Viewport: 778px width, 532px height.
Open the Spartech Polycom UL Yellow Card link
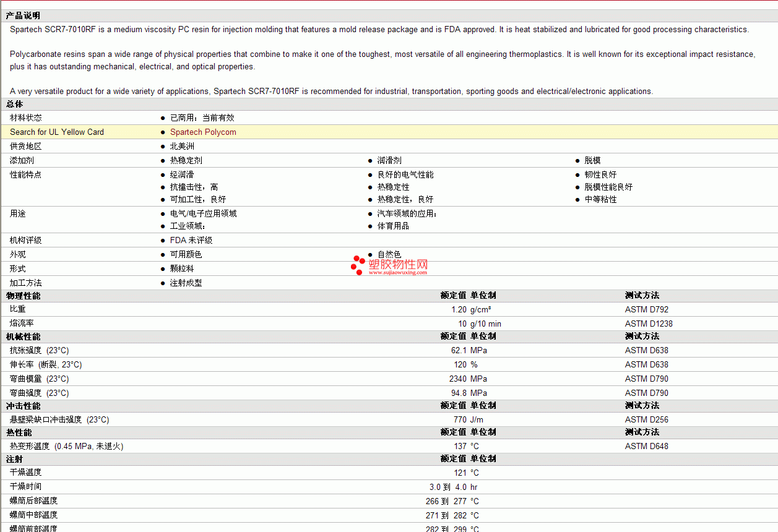(x=203, y=132)
